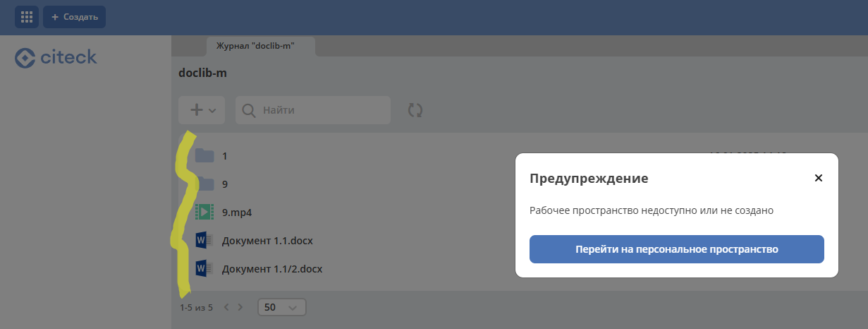Click the 1-5 из 5 counter
The width and height of the screenshot is (868, 329).
(x=196, y=307)
